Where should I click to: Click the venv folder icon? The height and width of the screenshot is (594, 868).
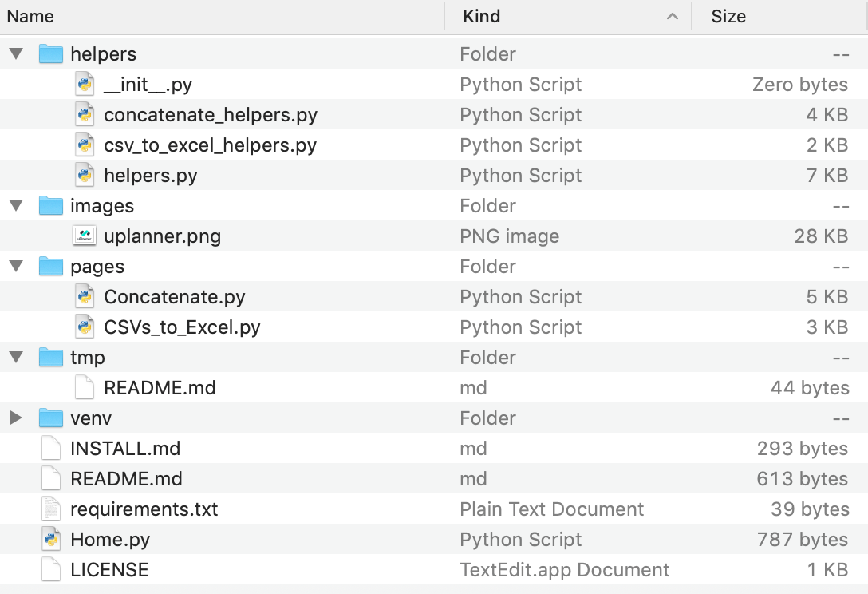51,418
